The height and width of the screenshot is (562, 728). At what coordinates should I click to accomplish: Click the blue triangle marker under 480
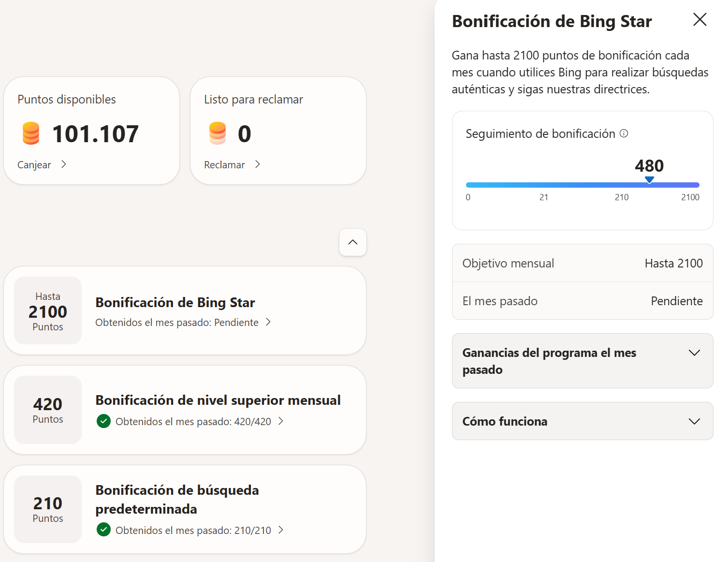(649, 179)
